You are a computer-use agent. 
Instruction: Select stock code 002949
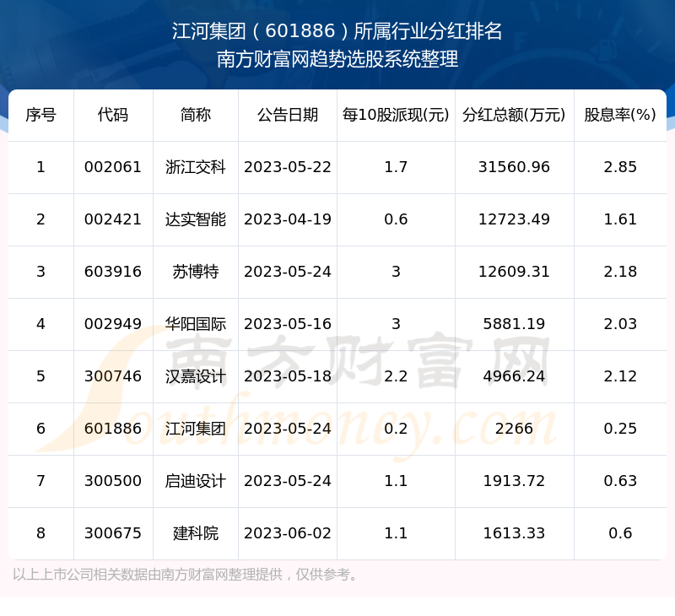coord(113,324)
